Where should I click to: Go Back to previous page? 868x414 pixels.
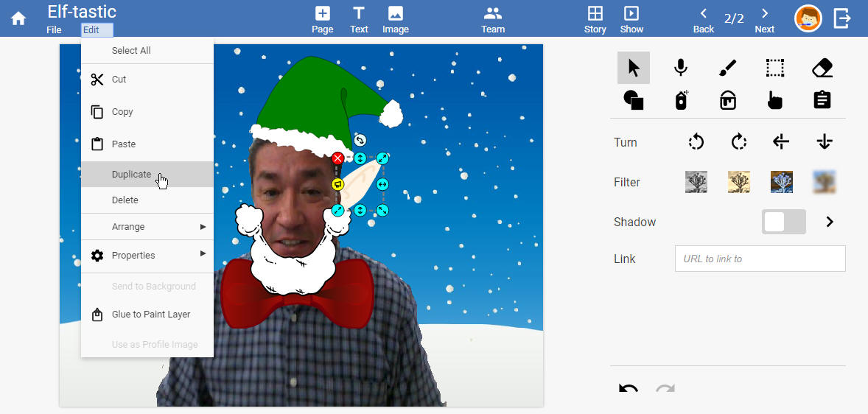704,20
